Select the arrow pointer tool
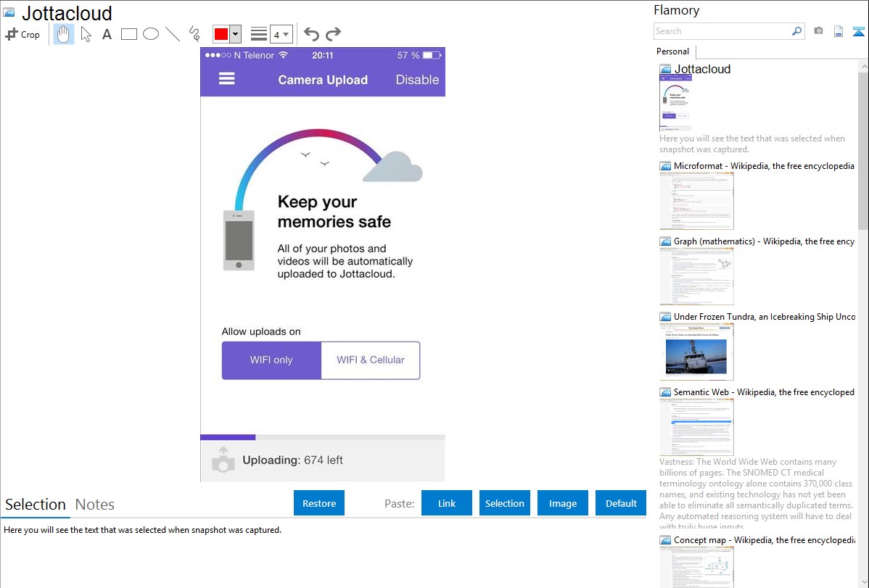The image size is (869, 588). [x=86, y=34]
